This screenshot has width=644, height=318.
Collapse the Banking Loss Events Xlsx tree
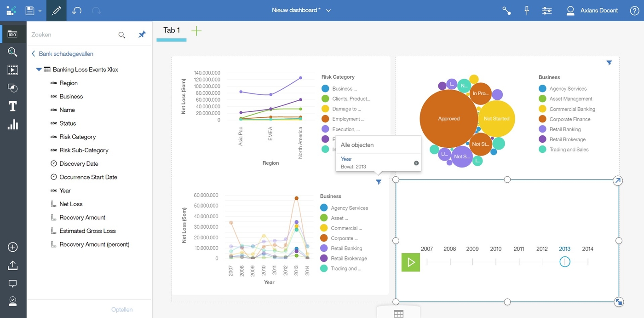(x=39, y=69)
